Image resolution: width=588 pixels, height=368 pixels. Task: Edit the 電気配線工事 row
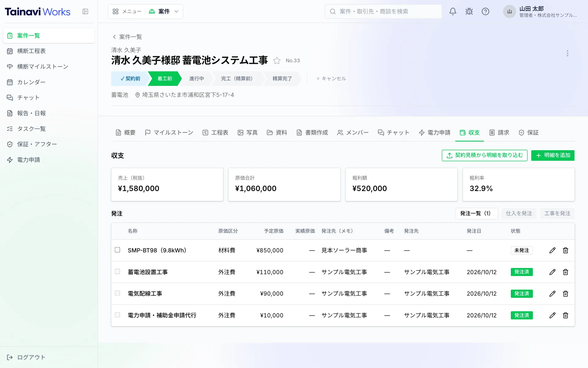point(552,294)
